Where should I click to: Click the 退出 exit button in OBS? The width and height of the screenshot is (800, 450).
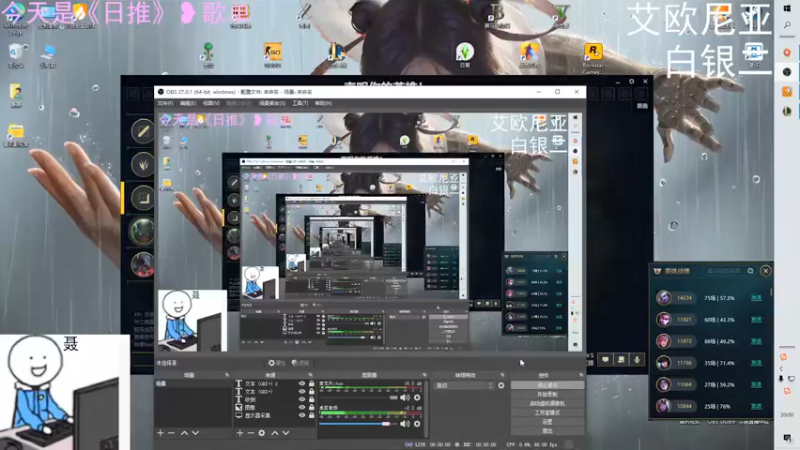547,431
